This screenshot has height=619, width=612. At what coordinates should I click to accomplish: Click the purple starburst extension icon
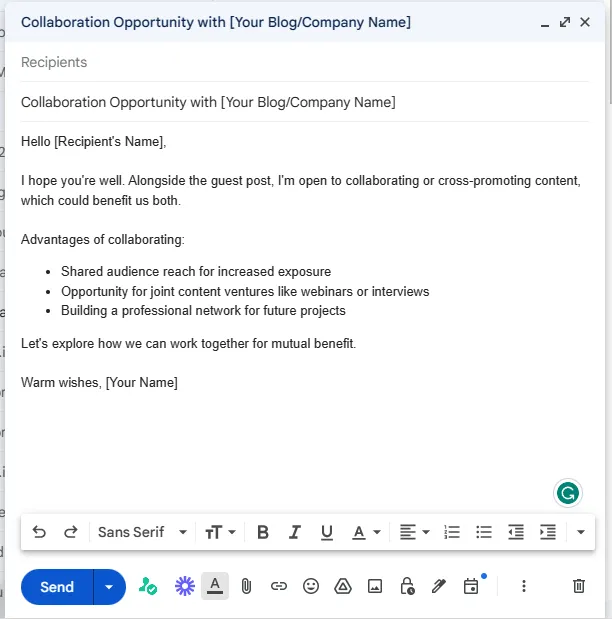pyautogui.click(x=185, y=586)
